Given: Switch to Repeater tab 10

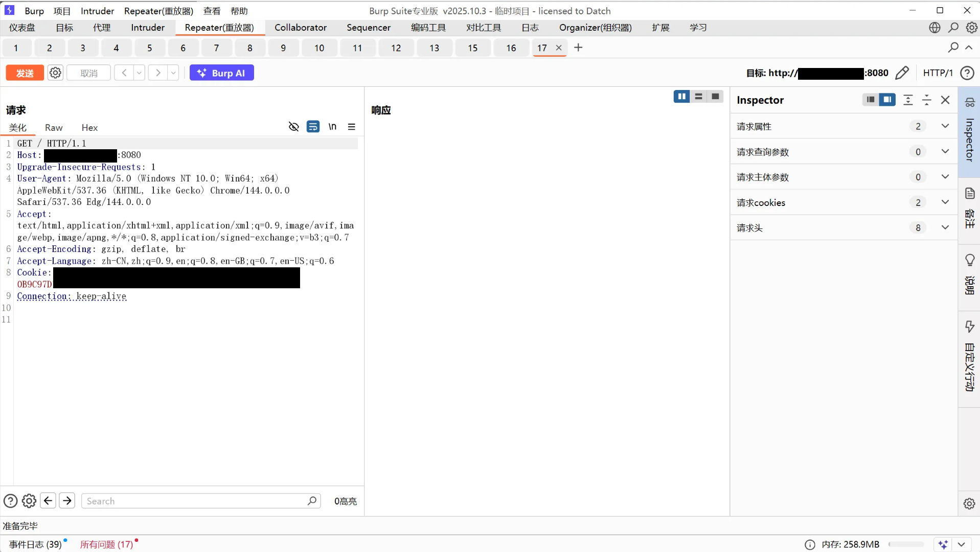Looking at the screenshot, I should click(319, 48).
